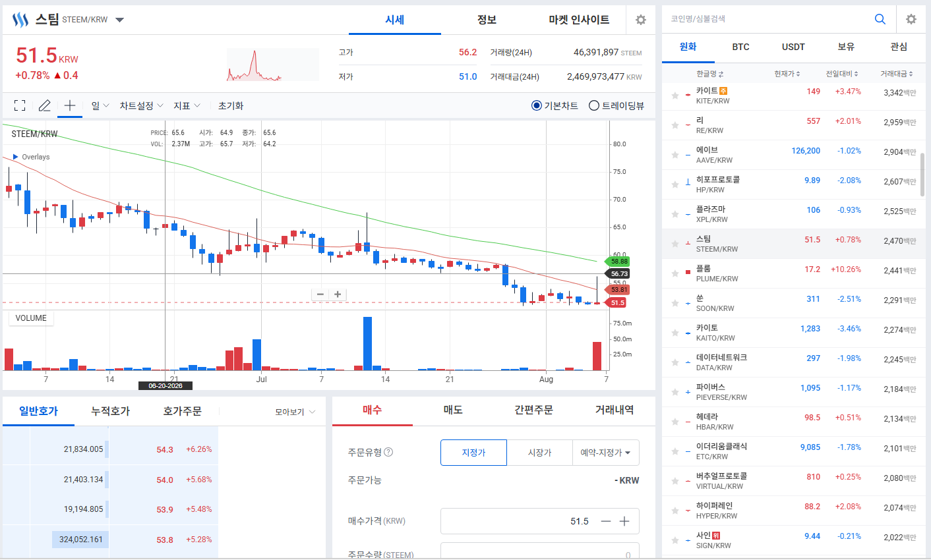Star 카이토 KAITO/KRW as favorite
The width and height of the screenshot is (931, 560).
point(675,333)
